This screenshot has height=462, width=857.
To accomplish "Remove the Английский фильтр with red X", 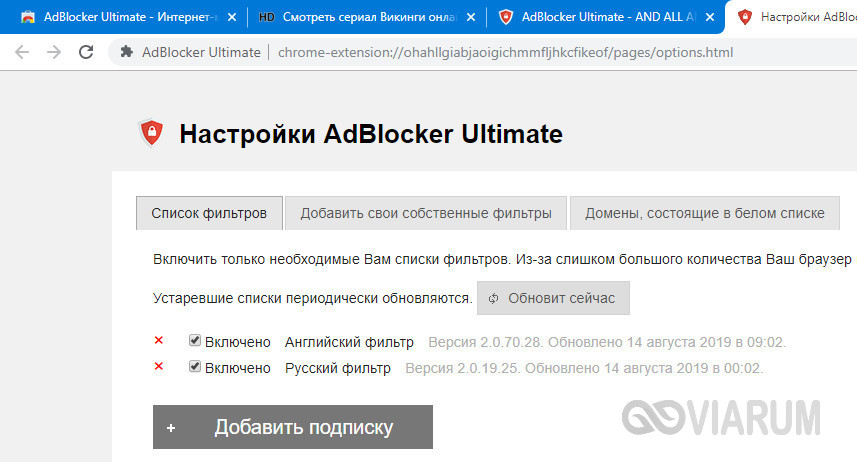I will point(159,341).
